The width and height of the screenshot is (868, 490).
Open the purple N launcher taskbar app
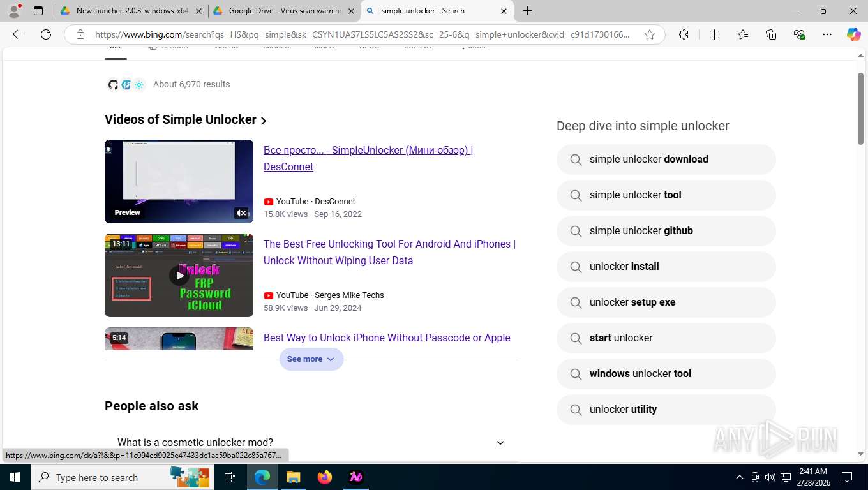tap(355, 477)
